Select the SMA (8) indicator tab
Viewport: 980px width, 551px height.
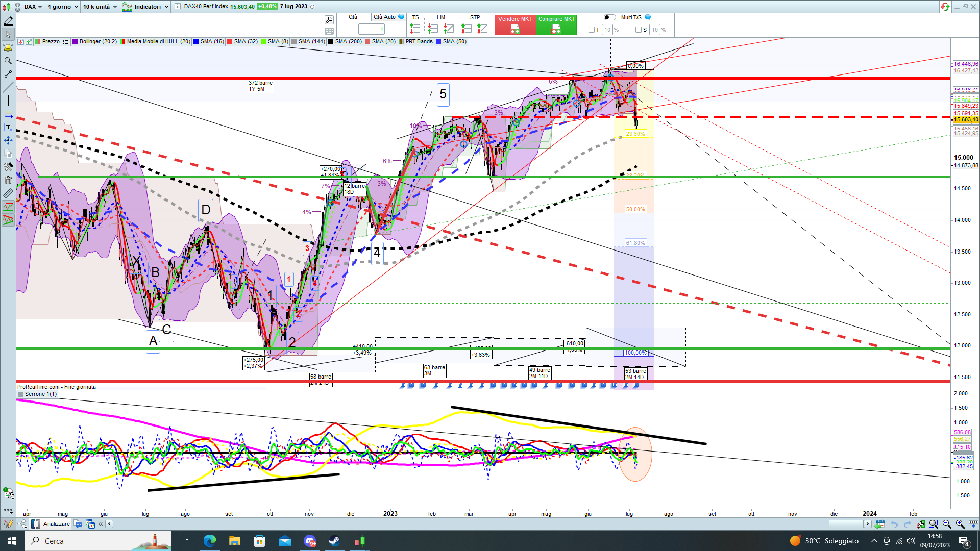pos(275,42)
